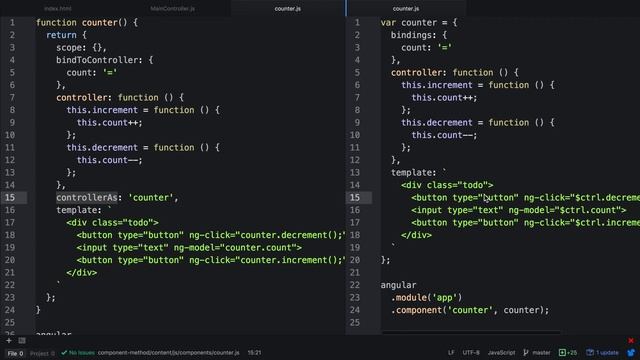Switch to the MainController.js tab
The width and height of the screenshot is (640, 360).
(173, 8)
